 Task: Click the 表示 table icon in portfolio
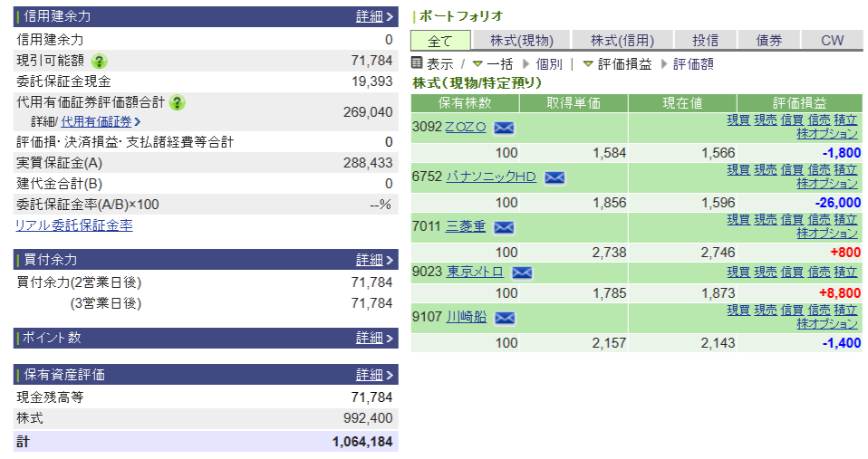coord(418,63)
